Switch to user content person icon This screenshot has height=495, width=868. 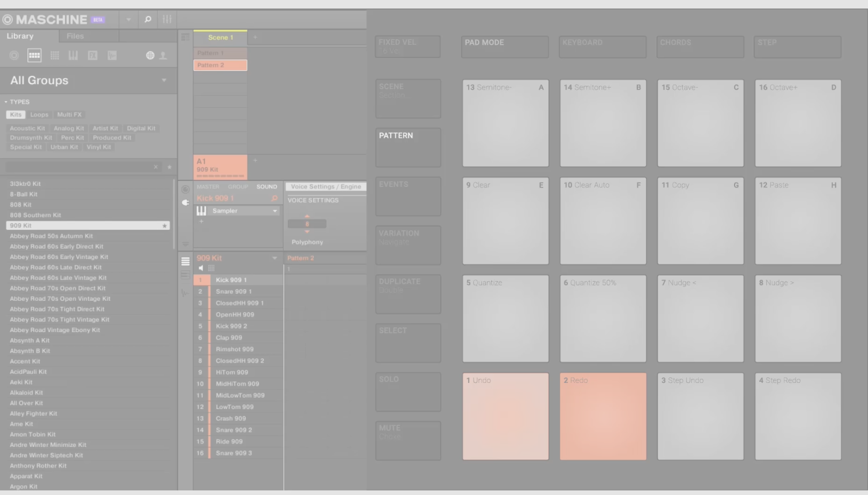163,56
